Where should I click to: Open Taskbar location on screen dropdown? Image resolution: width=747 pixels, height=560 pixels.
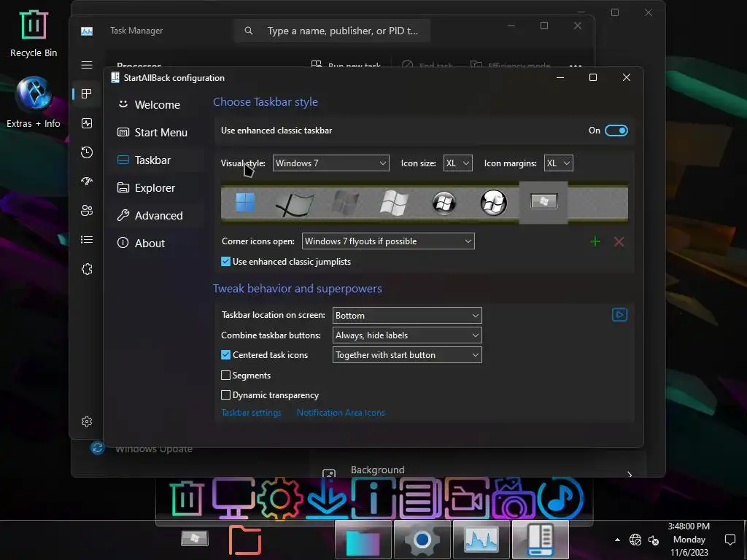(x=407, y=315)
